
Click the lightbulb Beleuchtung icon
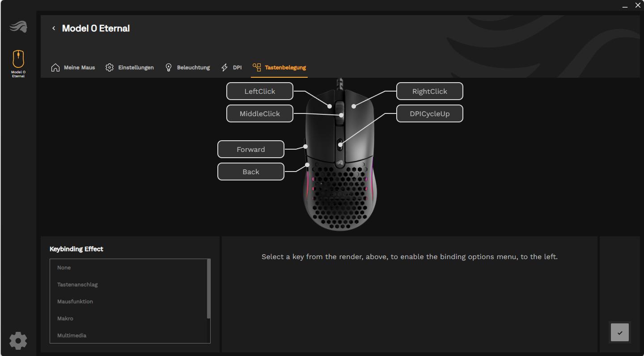(169, 67)
